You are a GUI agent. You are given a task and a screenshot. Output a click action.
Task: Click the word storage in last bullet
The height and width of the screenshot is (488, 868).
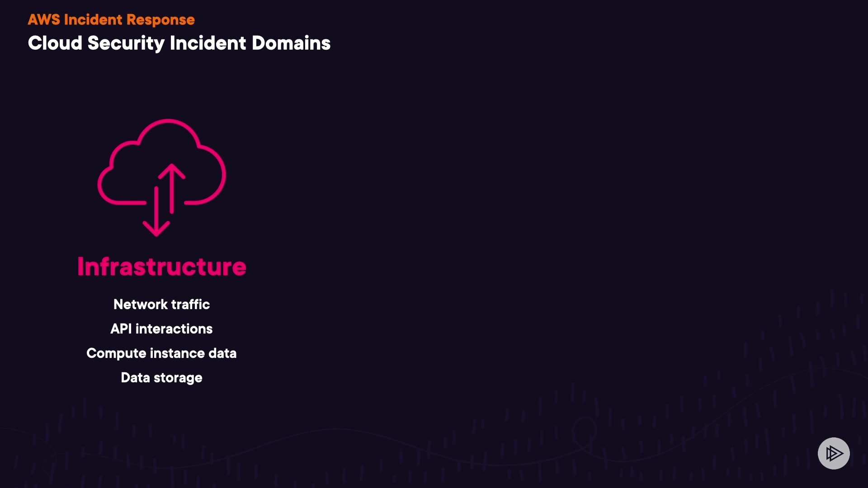(178, 378)
